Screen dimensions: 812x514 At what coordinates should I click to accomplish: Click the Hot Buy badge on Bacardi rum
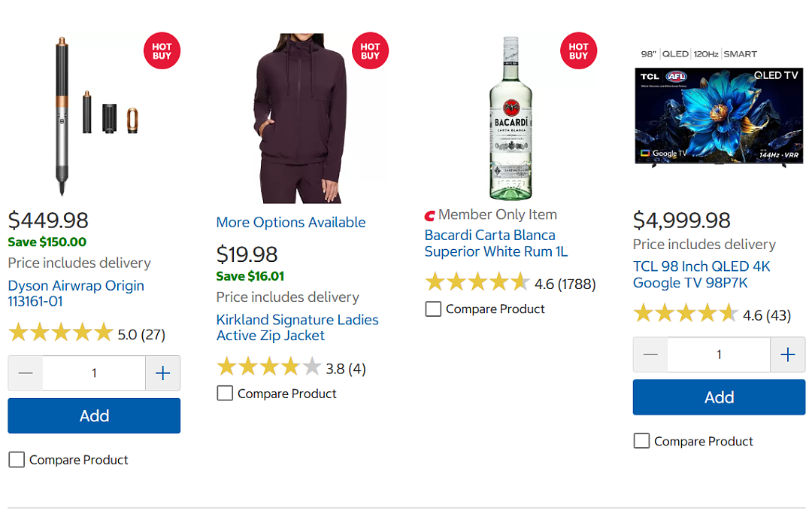(578, 50)
